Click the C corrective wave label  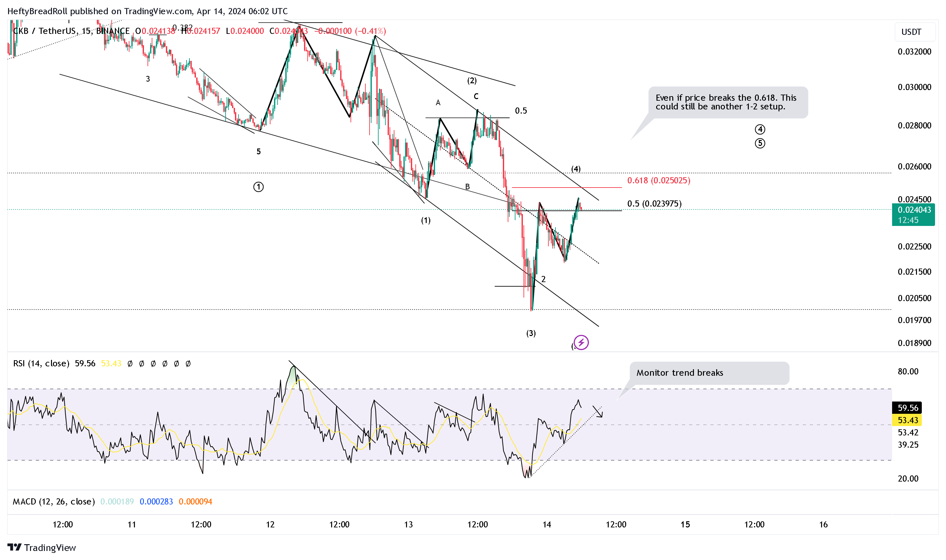point(476,97)
